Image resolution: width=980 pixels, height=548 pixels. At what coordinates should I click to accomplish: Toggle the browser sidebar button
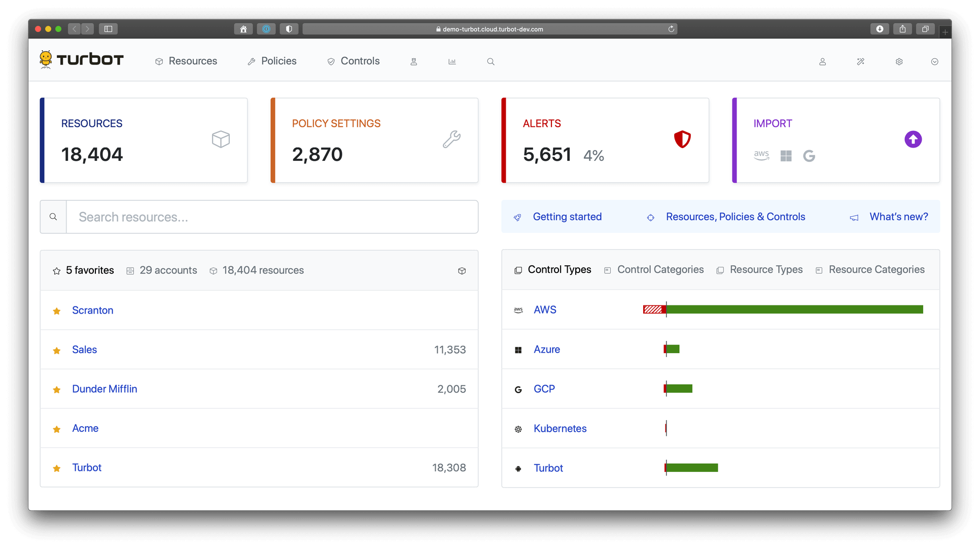click(x=108, y=29)
